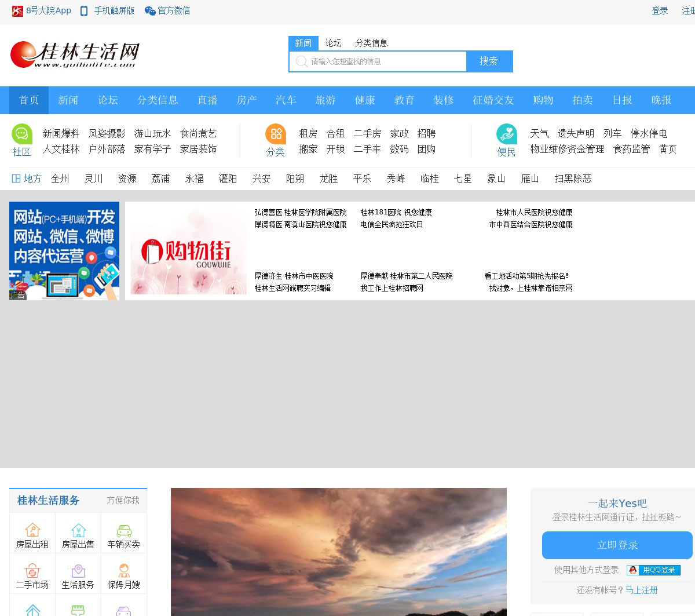Open the 扫黑除恶 link
The width and height of the screenshot is (695, 616).
[x=573, y=178]
